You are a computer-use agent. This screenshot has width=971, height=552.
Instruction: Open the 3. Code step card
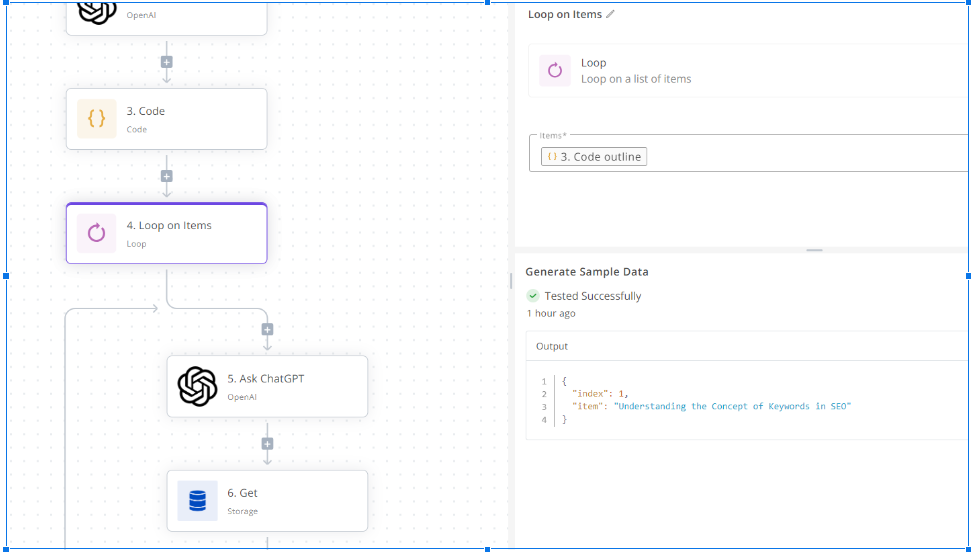tap(167, 119)
